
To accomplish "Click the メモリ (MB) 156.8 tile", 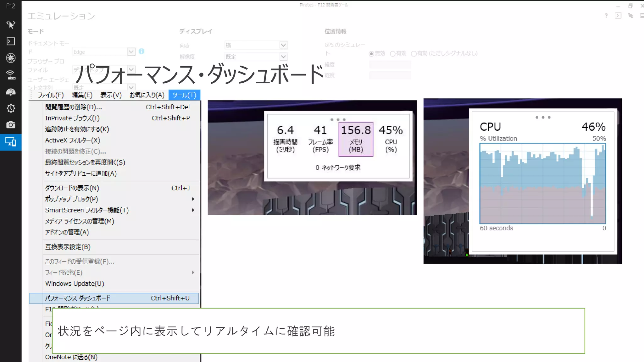I will pyautogui.click(x=356, y=139).
